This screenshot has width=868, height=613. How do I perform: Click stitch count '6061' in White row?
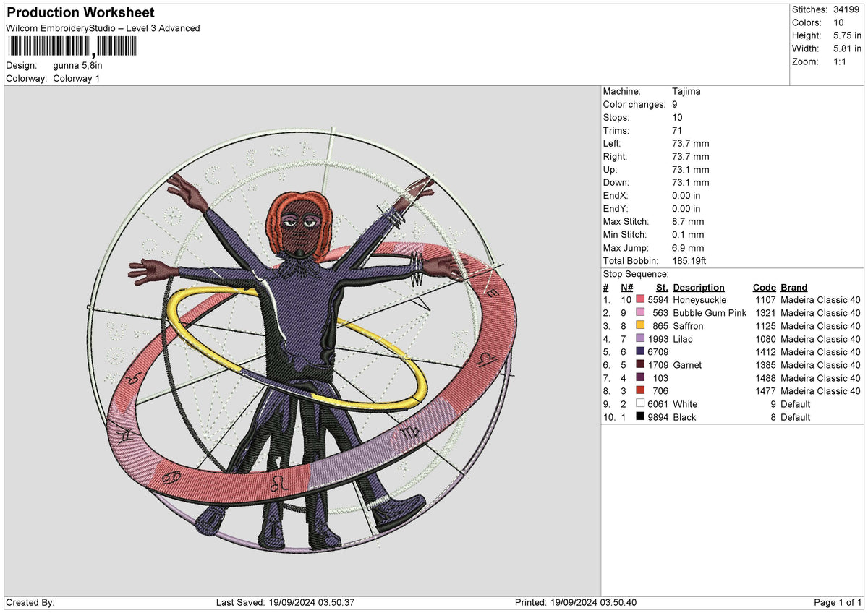coord(658,404)
